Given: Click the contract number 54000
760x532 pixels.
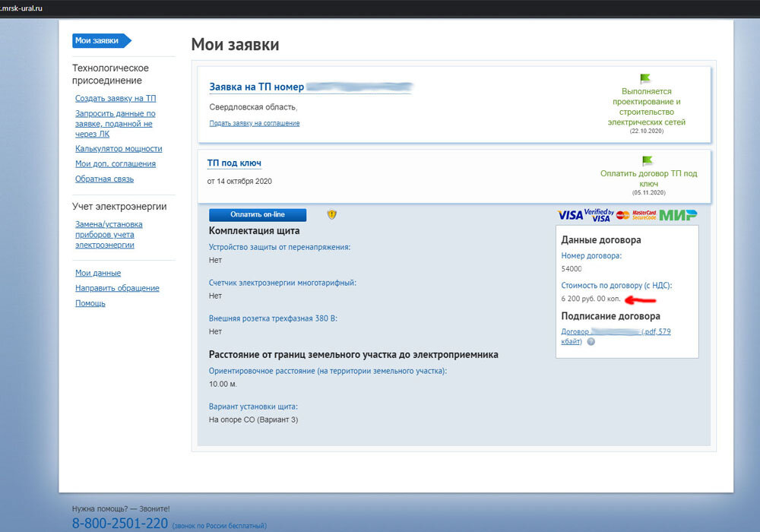Looking at the screenshot, I should tap(572, 269).
